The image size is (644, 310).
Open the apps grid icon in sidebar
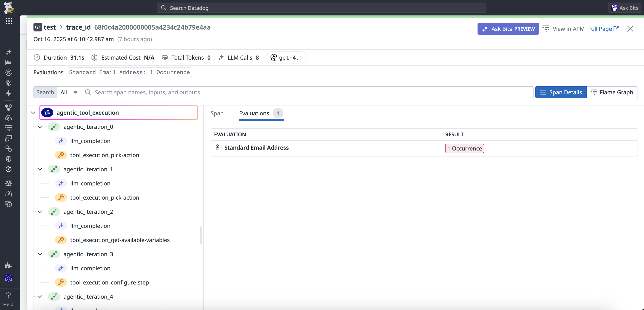click(9, 21)
